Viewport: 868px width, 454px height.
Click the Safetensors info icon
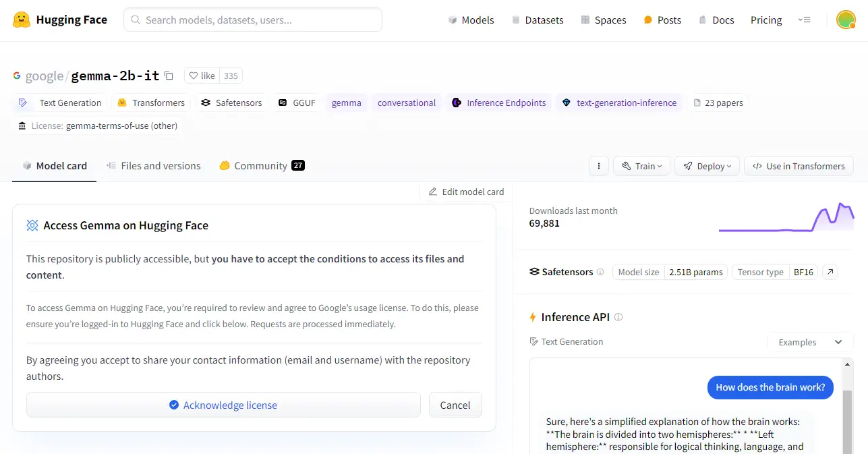click(600, 272)
